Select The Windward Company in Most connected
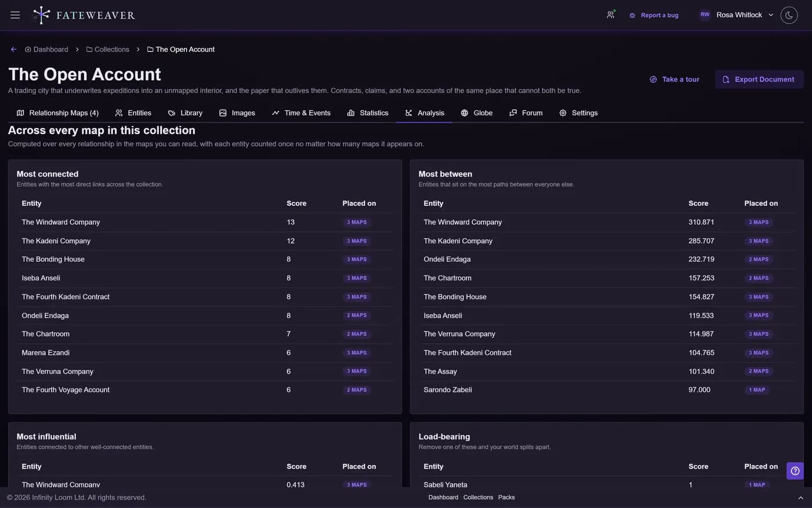This screenshot has width=812, height=508. coord(61,222)
